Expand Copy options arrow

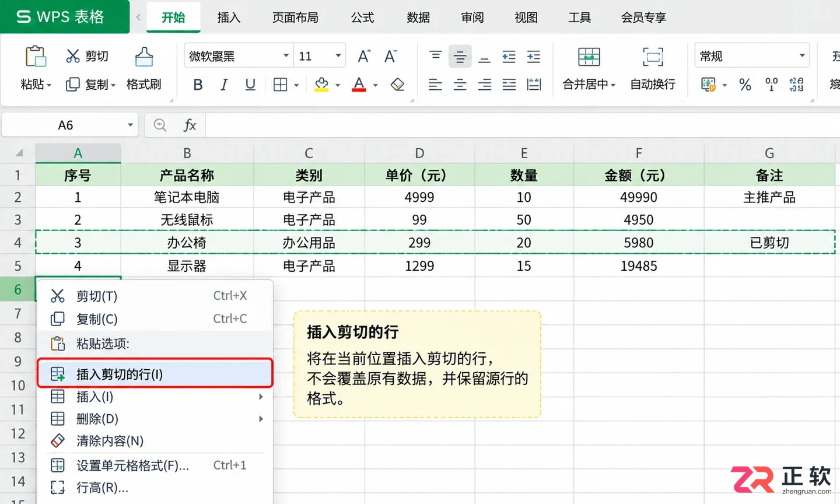tap(113, 86)
